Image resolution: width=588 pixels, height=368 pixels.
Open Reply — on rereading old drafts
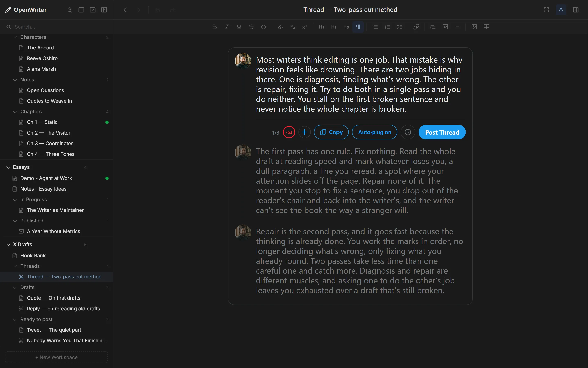point(56,309)
